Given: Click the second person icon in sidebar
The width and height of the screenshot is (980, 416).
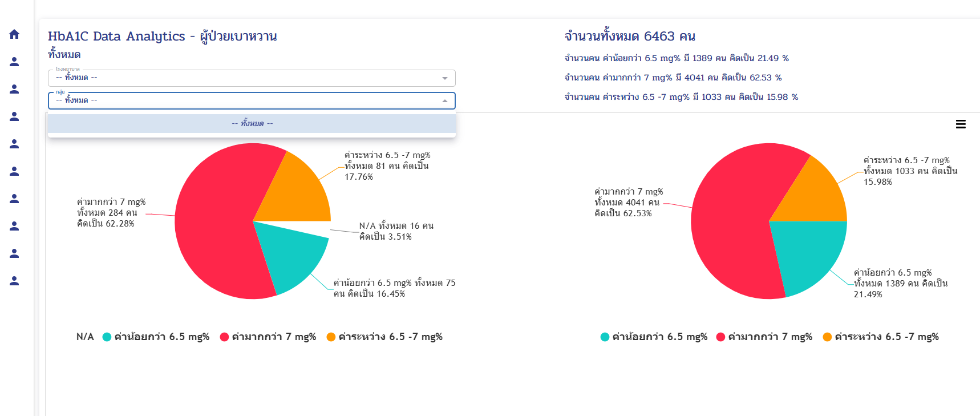Looking at the screenshot, I should point(14,89).
